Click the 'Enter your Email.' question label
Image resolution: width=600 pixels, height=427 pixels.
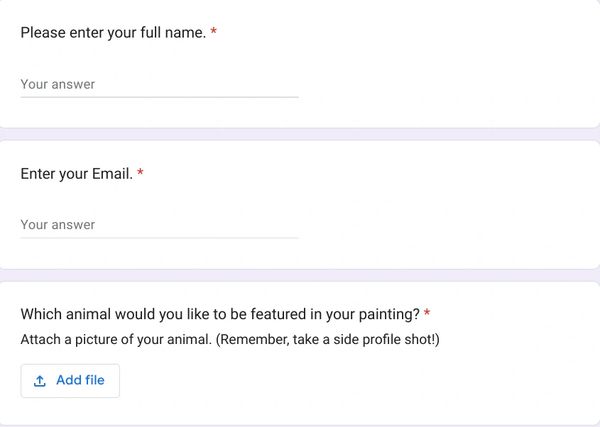tap(76, 174)
